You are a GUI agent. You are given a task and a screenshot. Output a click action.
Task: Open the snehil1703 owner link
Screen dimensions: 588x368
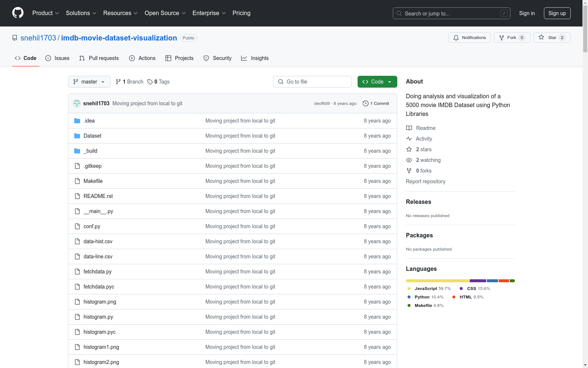click(38, 38)
